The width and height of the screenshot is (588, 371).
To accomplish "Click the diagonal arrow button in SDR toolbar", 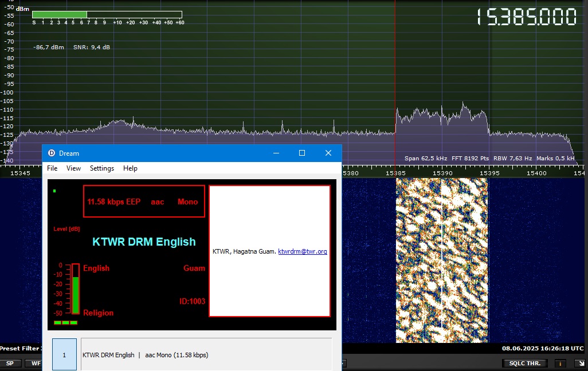I will click(581, 363).
